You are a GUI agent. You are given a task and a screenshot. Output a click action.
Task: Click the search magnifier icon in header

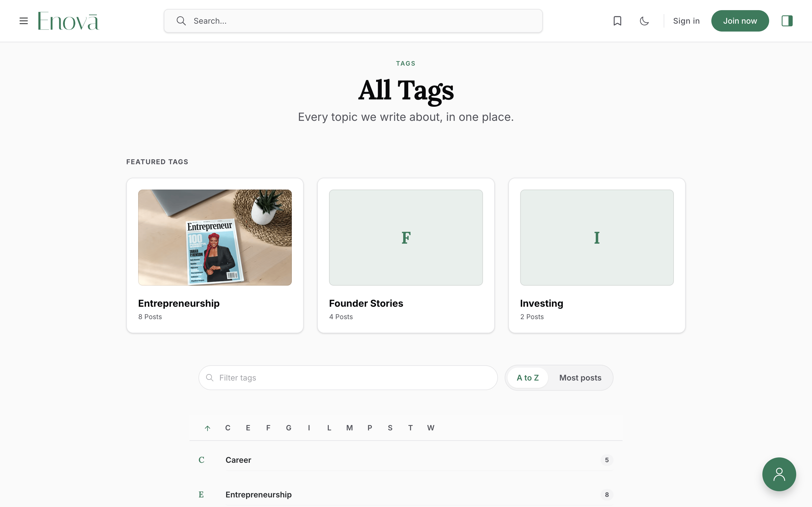[x=181, y=21]
